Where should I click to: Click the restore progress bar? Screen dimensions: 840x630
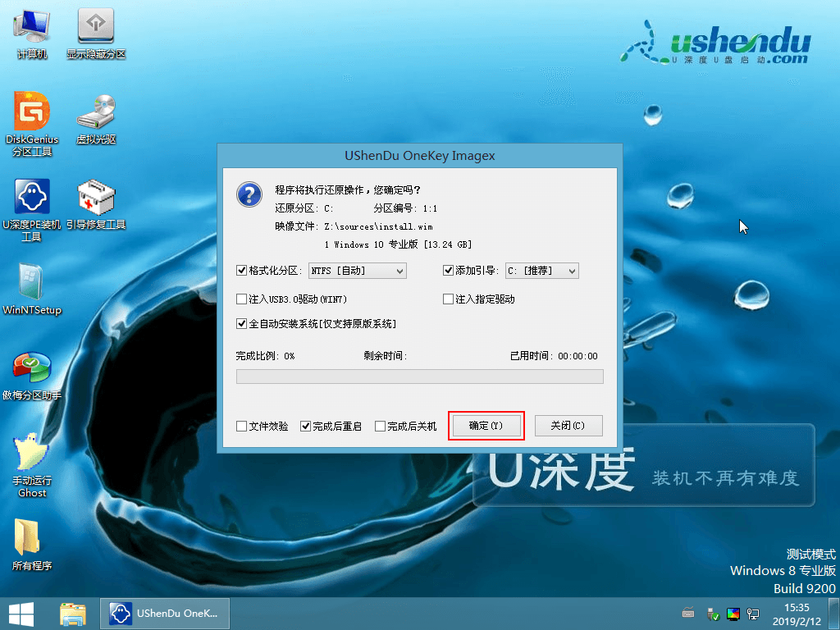420,376
